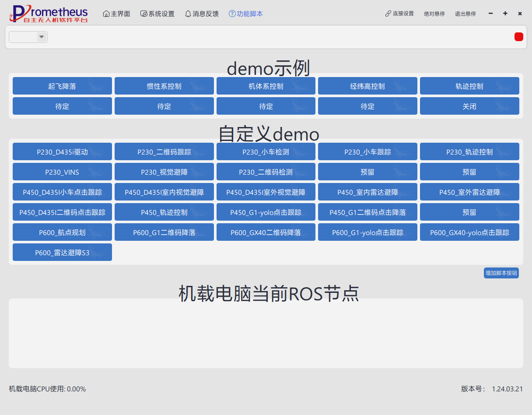Run P230_VINS script
Screen dimensions: 532x415
62,172
